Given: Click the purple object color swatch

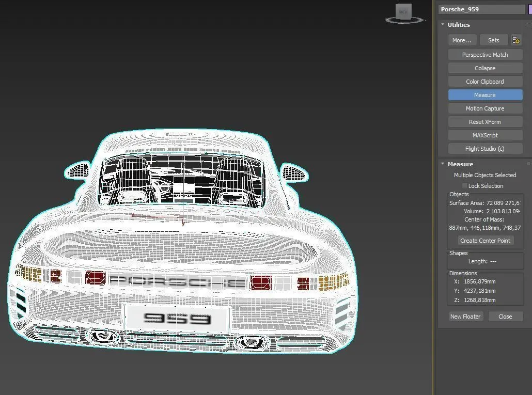Looking at the screenshot, I should pos(530,9).
